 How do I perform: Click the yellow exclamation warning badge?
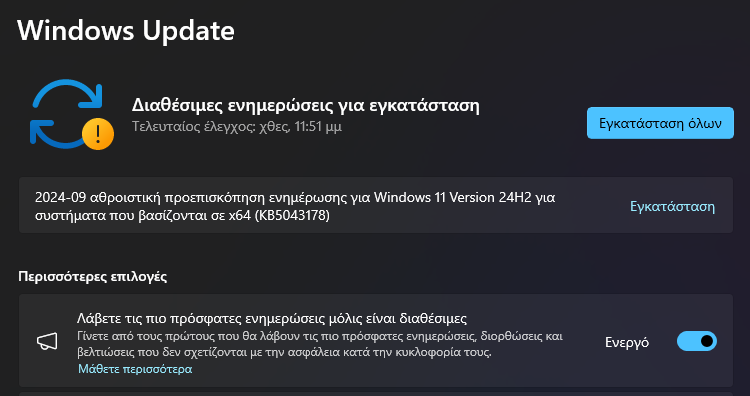tap(98, 134)
